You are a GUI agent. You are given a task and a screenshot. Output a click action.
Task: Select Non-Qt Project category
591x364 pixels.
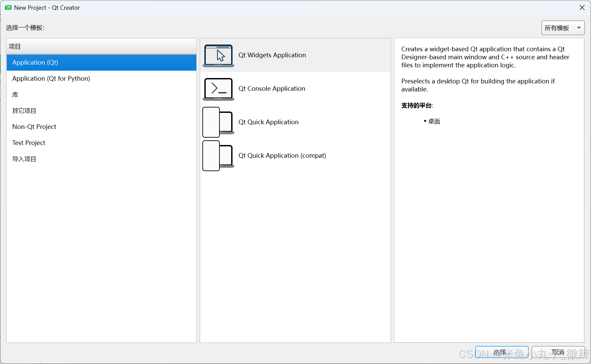click(101, 127)
